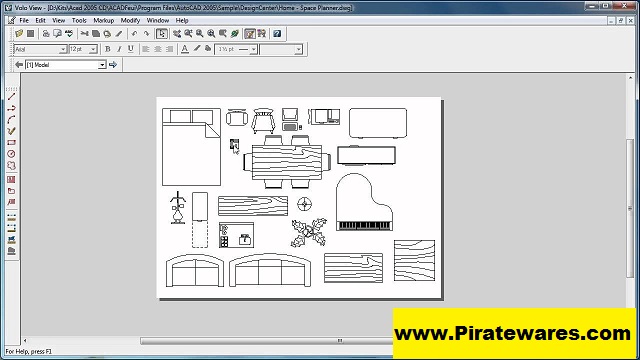Click the text color A button

(x=185, y=49)
